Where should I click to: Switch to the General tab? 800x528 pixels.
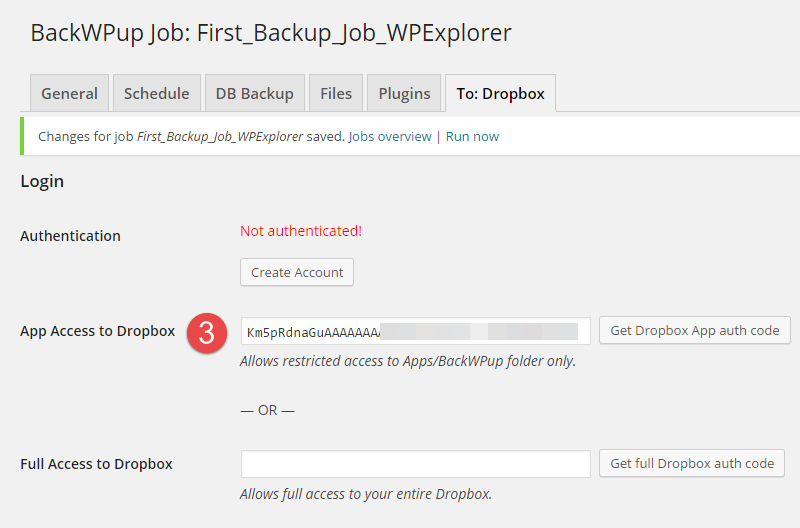click(x=69, y=94)
